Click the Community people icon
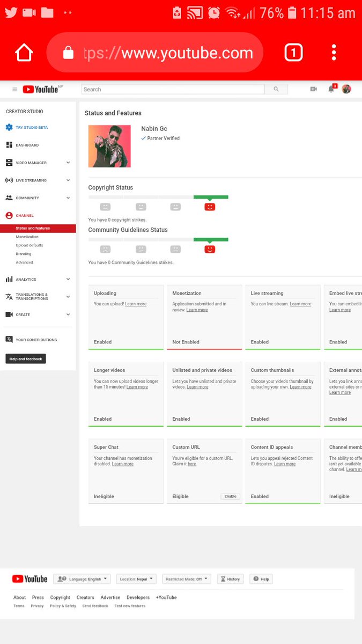The image size is (362, 644). tap(9, 198)
